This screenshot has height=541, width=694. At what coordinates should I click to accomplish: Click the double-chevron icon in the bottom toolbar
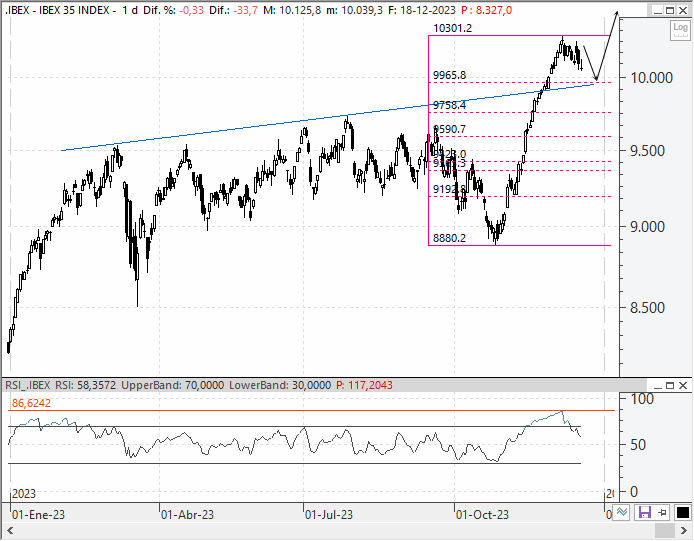(622, 513)
